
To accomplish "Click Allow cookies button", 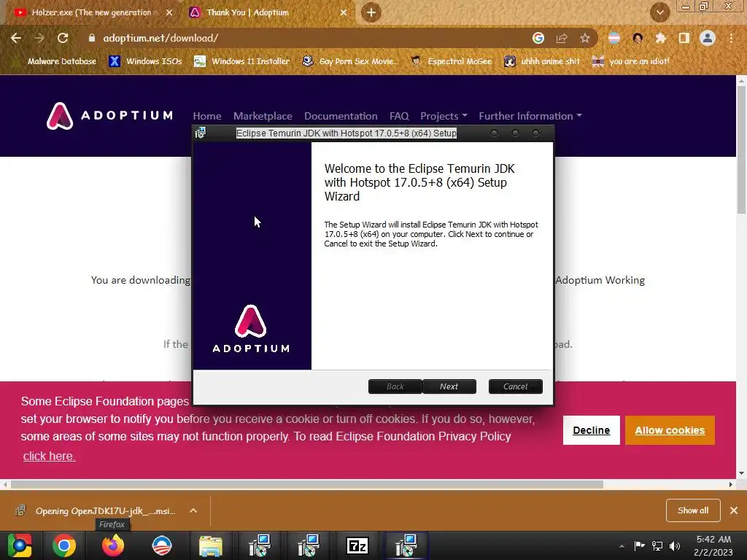I will coord(670,430).
